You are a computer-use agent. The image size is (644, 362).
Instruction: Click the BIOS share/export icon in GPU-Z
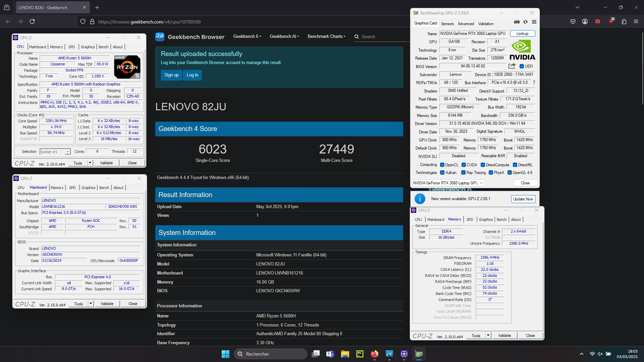click(x=512, y=66)
